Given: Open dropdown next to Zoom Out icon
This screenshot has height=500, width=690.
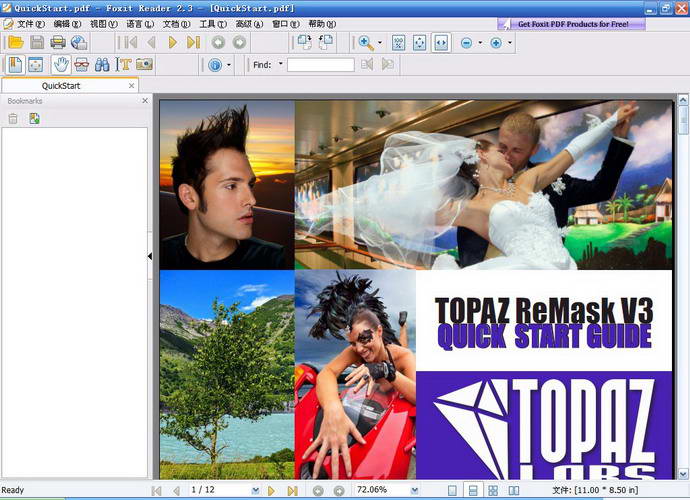Looking at the screenshot, I should click(x=480, y=43).
